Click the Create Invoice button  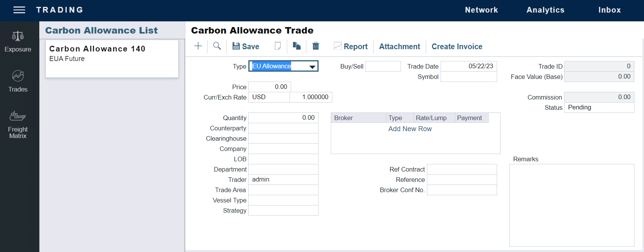pos(457,47)
